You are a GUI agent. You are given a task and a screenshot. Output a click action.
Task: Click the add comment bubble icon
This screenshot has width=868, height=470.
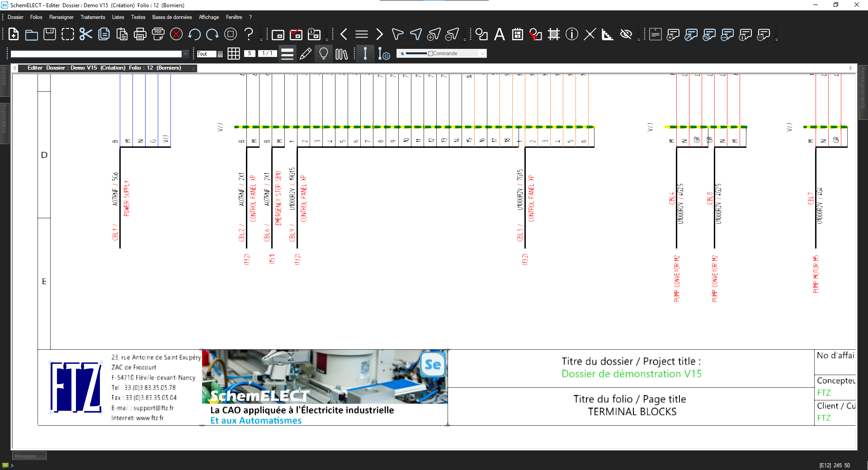(x=673, y=34)
